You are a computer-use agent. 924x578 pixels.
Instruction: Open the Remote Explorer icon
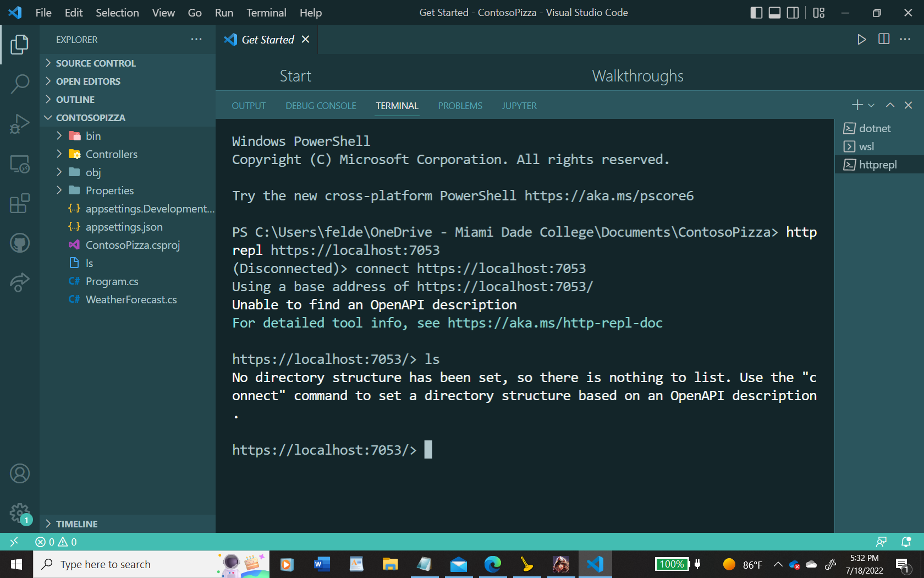[x=20, y=164]
